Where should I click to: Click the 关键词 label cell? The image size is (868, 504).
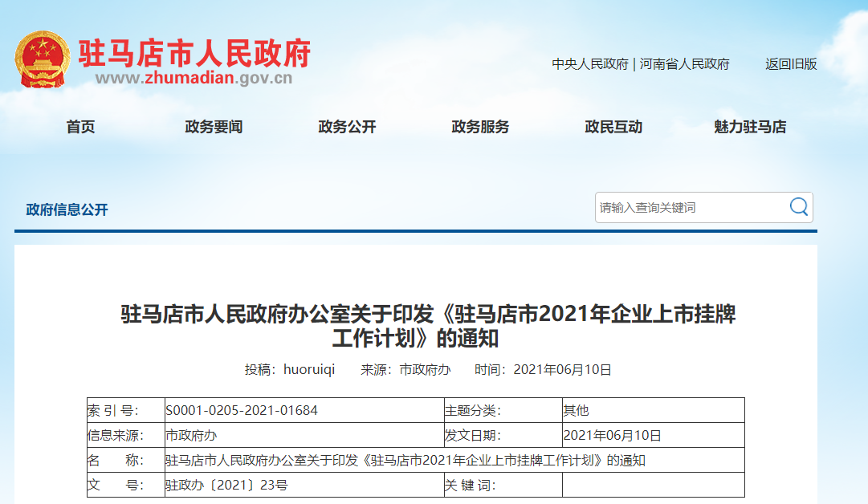pos(503,486)
